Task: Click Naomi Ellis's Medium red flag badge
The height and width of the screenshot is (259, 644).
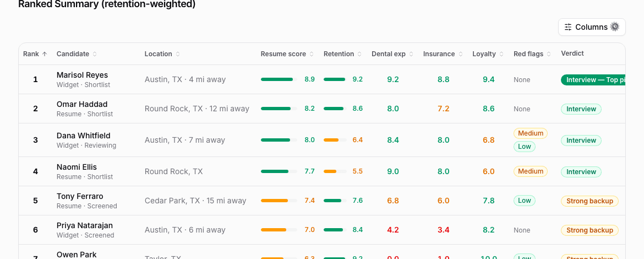Action: 530,171
